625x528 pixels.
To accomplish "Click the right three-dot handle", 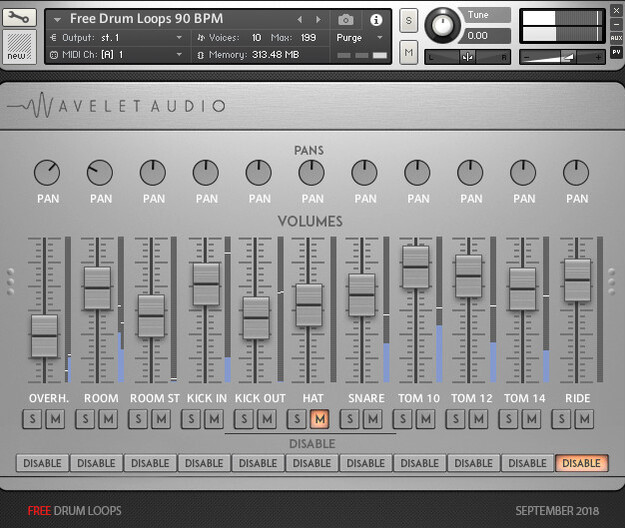I will click(x=611, y=282).
